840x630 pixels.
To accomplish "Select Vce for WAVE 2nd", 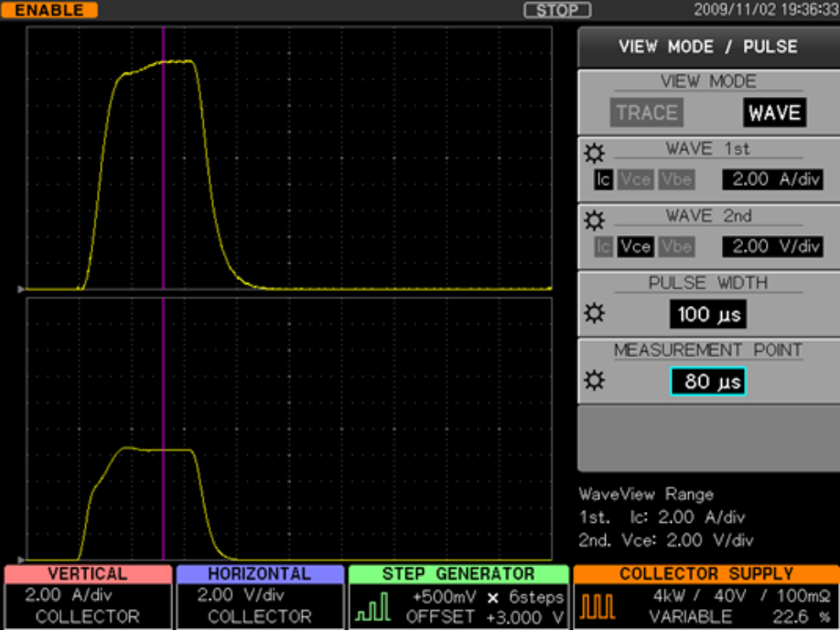I will 635,246.
